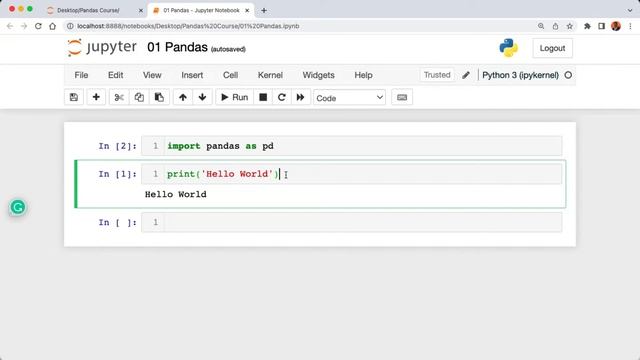
Task: Click the Python logo icon
Action: click(509, 48)
